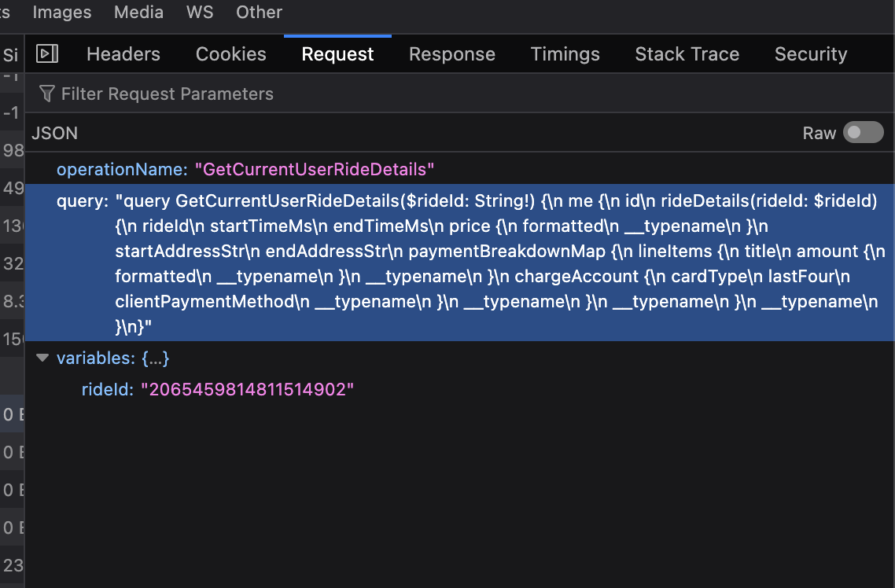895x588 pixels.
Task: Open the Headers tab
Action: [x=123, y=54]
